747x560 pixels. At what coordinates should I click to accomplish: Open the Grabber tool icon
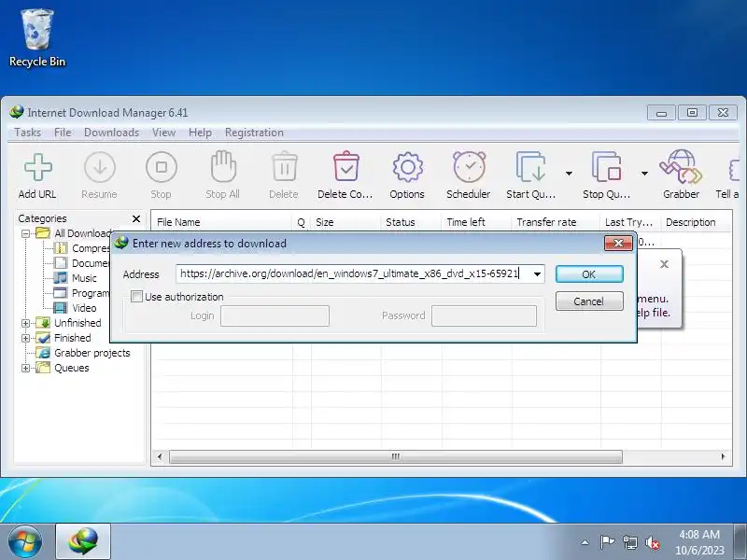click(682, 167)
